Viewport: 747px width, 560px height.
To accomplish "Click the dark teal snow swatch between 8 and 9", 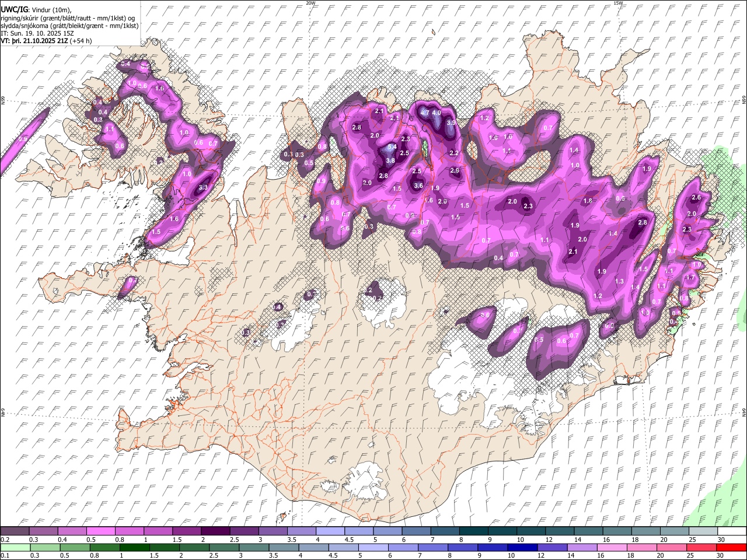I will [x=473, y=531].
